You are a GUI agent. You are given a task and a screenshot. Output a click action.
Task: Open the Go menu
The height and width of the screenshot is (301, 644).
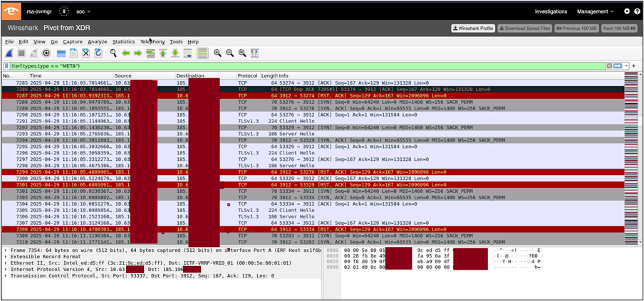click(54, 42)
